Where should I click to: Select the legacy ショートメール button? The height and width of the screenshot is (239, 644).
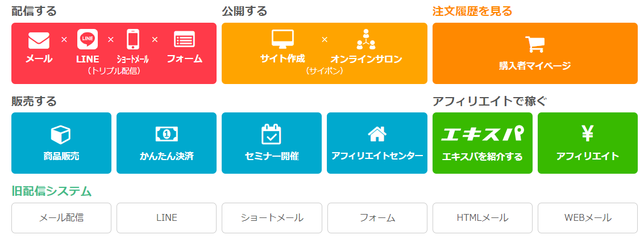click(x=272, y=217)
